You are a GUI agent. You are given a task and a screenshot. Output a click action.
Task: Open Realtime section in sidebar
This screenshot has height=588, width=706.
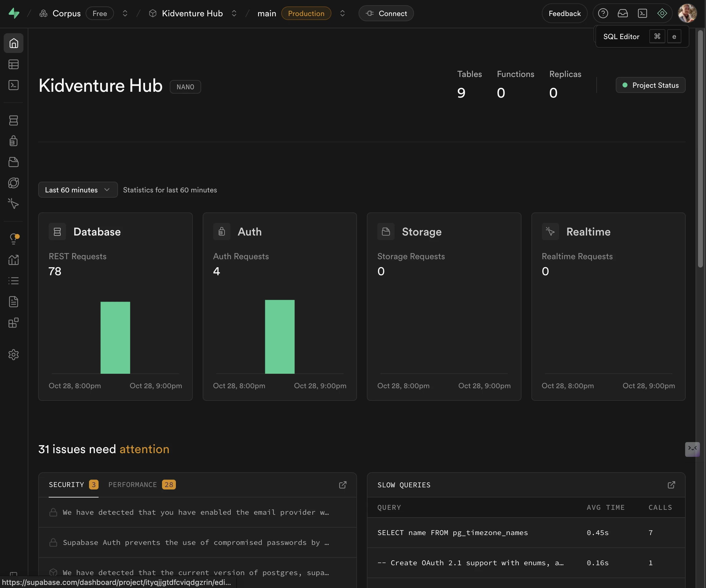[14, 203]
